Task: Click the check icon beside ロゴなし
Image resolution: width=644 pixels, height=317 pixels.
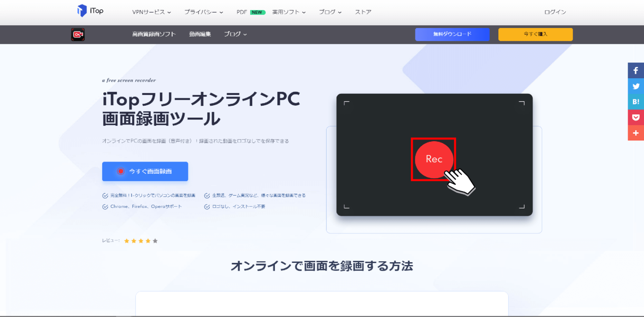Action: pos(207,207)
